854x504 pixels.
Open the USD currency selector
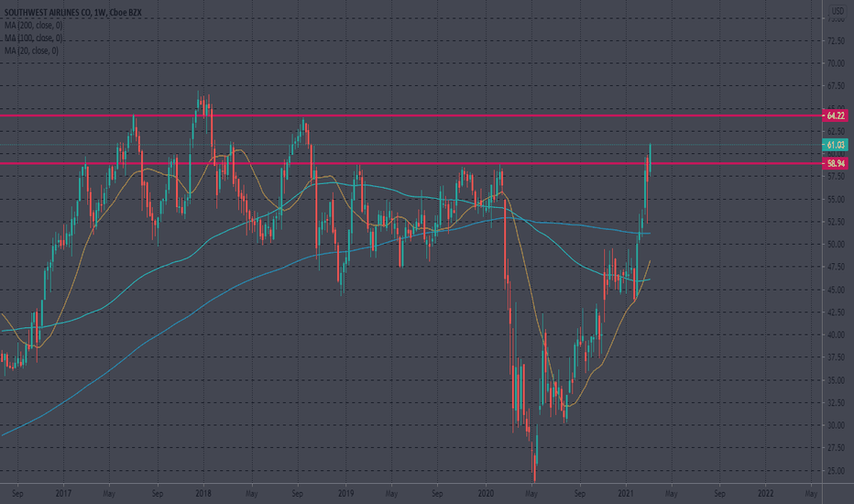tap(837, 10)
